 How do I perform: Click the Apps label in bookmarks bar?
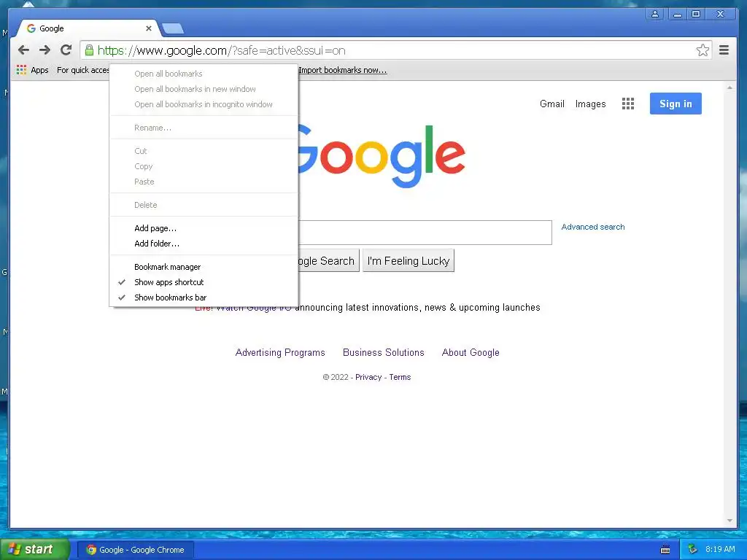pos(39,70)
